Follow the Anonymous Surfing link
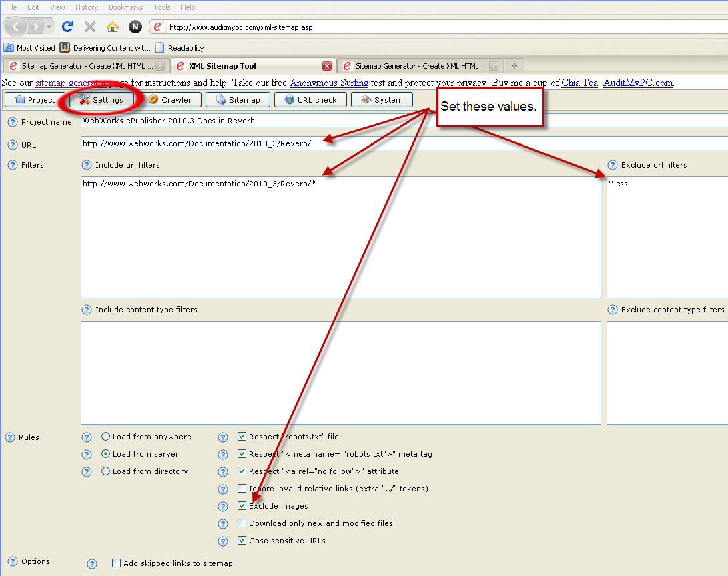The width and height of the screenshot is (728, 576). pyautogui.click(x=328, y=83)
